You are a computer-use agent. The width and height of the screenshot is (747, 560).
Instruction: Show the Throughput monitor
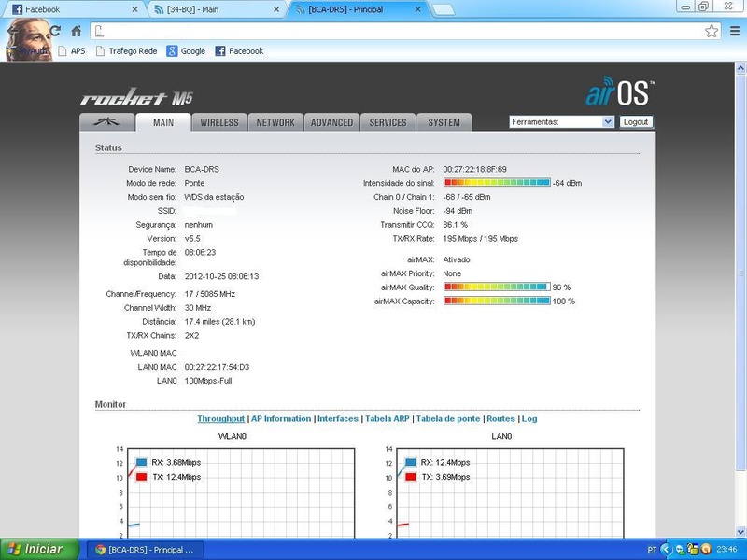(x=220, y=418)
